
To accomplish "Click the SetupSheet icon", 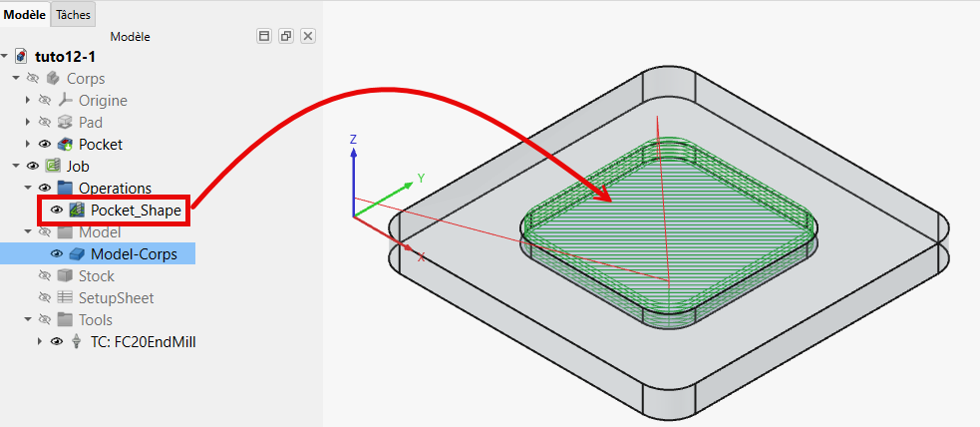I will [x=65, y=297].
